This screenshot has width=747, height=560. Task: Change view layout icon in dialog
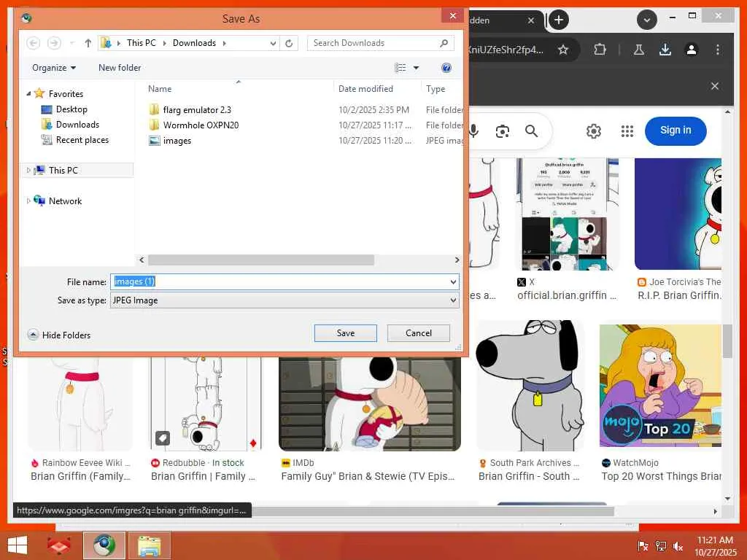pyautogui.click(x=400, y=68)
